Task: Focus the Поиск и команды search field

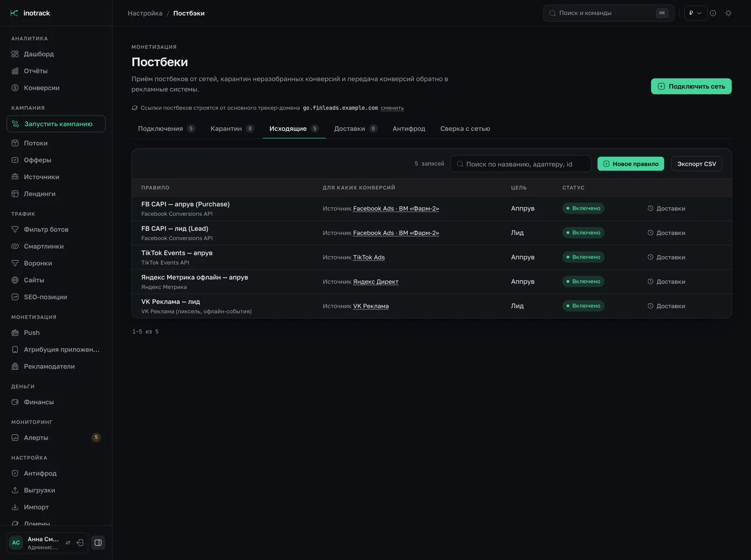Action: [x=609, y=13]
